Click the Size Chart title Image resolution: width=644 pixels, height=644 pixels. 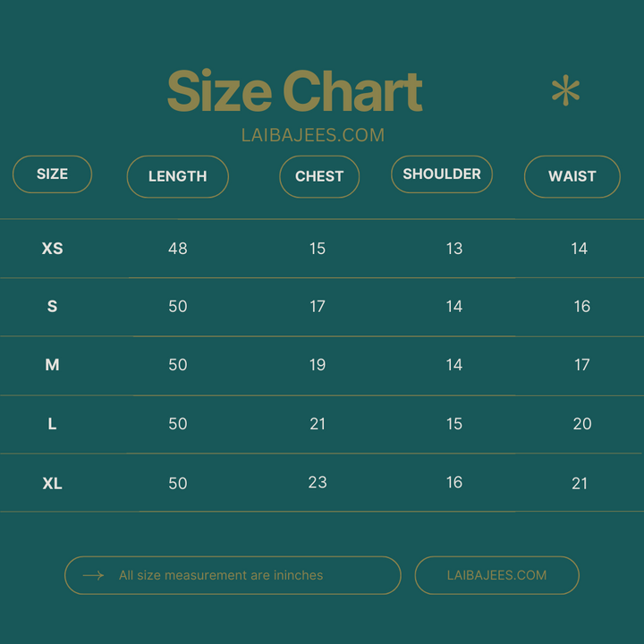pos(295,90)
